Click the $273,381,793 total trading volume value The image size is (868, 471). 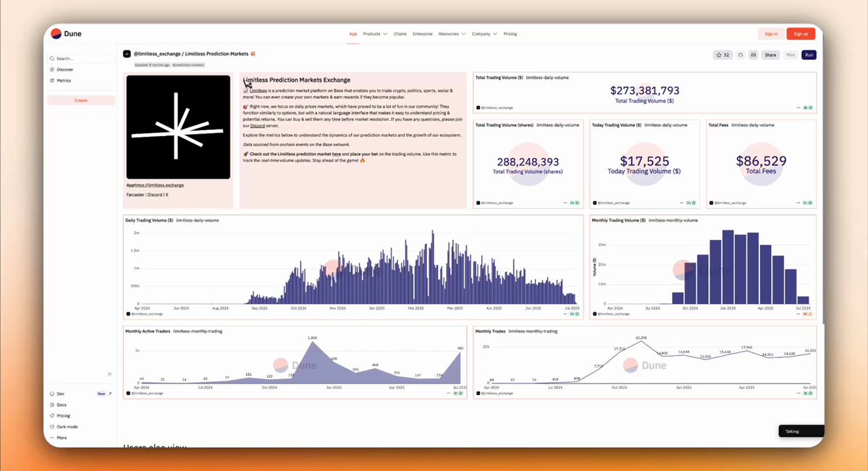[644, 90]
